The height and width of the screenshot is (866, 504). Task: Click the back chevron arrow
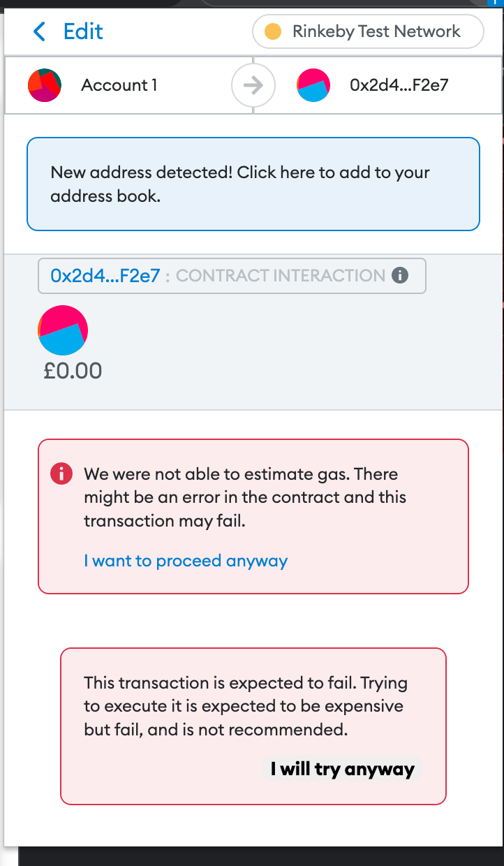39,31
